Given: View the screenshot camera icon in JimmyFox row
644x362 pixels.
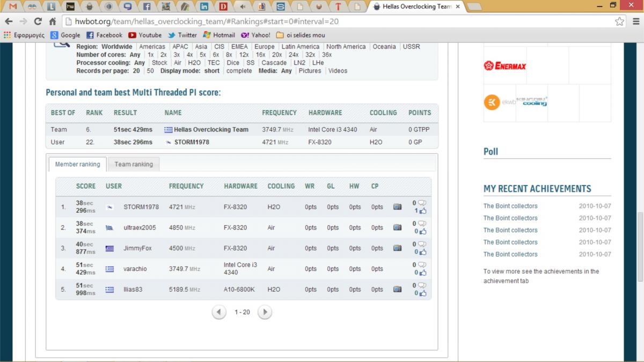Looking at the screenshot, I should pyautogui.click(x=397, y=248).
